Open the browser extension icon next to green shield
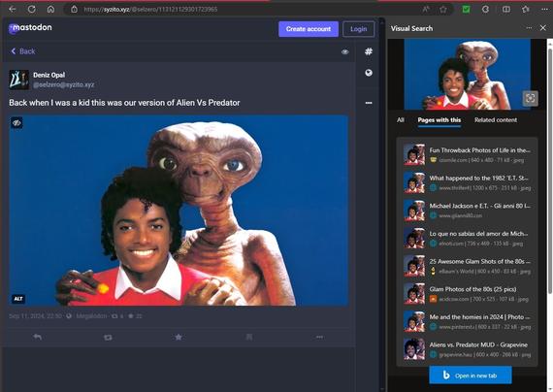 click(486, 10)
